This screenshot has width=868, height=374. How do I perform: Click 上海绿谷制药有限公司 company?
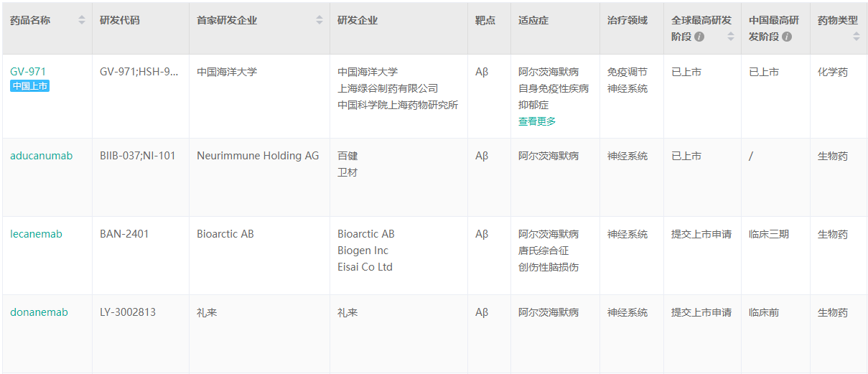click(388, 88)
